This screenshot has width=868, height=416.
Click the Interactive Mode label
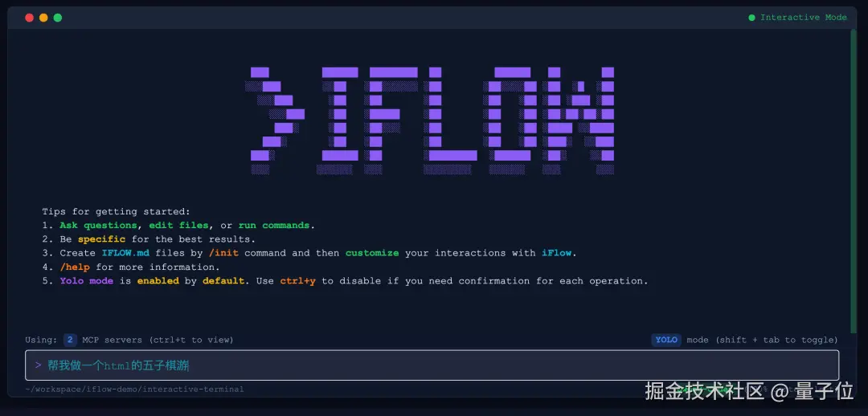coord(803,18)
